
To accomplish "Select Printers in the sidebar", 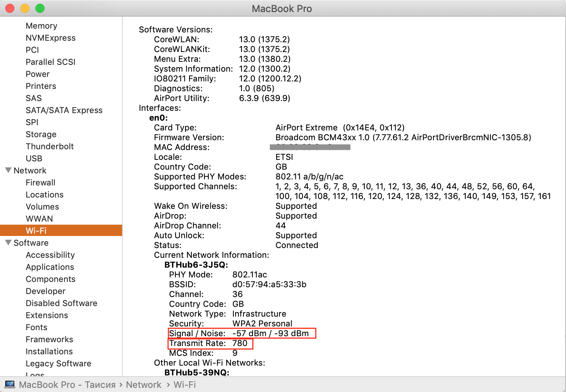I will [41, 86].
